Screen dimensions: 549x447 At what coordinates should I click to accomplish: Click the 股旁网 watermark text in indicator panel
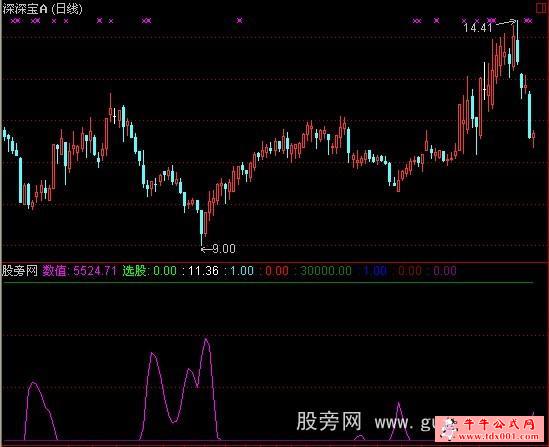coord(328,421)
